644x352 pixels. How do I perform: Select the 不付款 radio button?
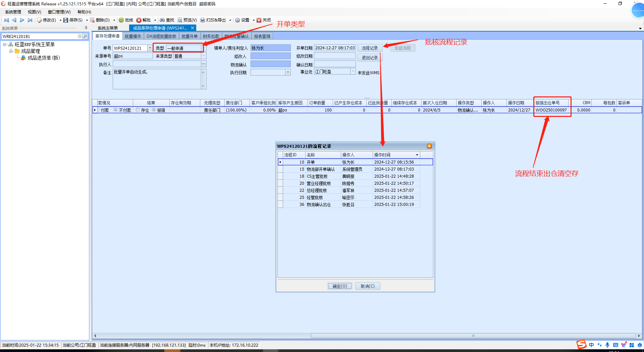click(x=116, y=110)
